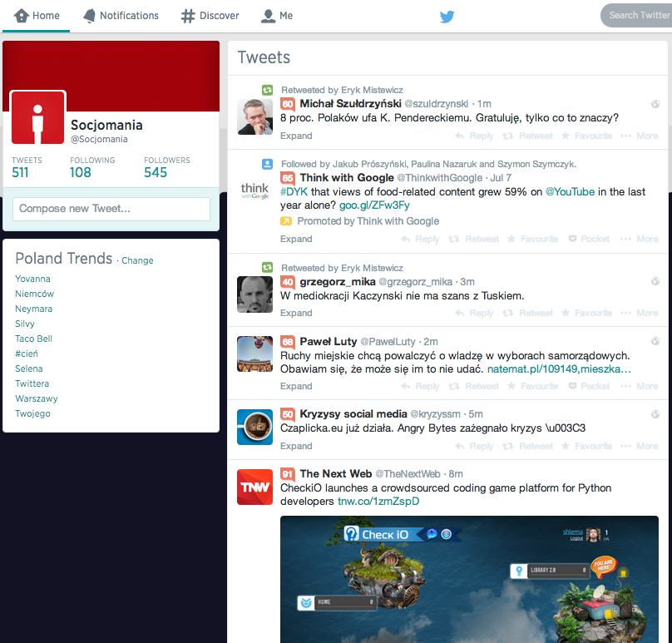Open the #cień trend
672x643 pixels.
coord(27,354)
